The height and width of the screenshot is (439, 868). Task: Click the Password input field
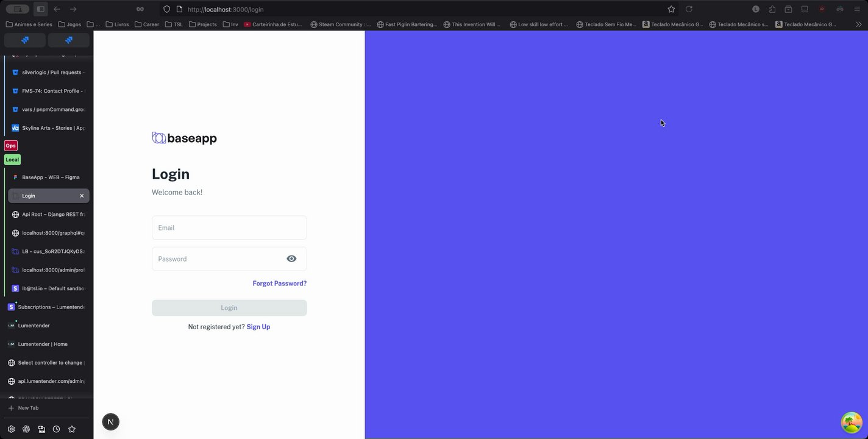coord(229,259)
